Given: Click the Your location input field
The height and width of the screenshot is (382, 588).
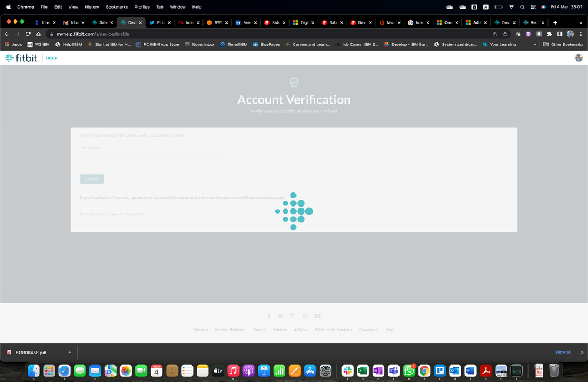Looking at the screenshot, I should tap(151, 157).
